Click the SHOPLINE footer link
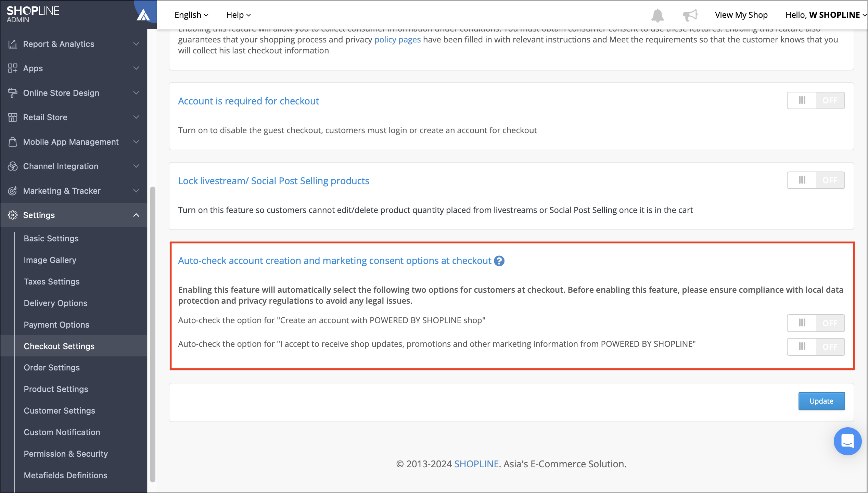Viewport: 868px width, 493px height. pos(476,464)
